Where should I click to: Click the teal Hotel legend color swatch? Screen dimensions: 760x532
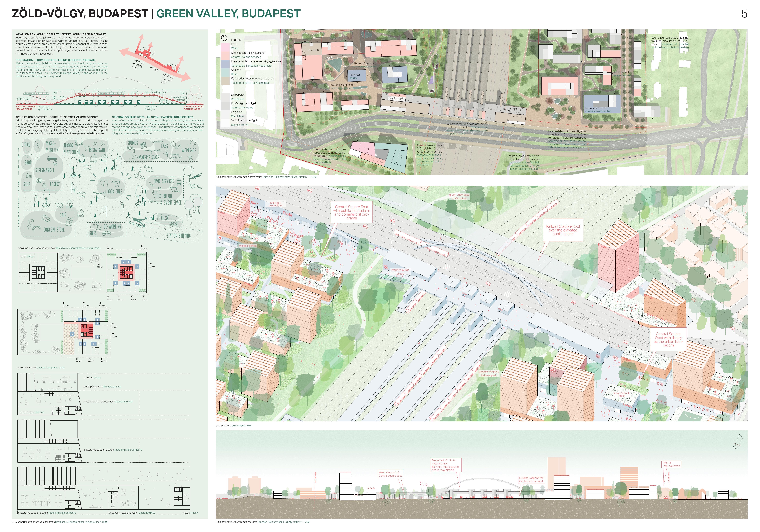pyautogui.click(x=225, y=72)
